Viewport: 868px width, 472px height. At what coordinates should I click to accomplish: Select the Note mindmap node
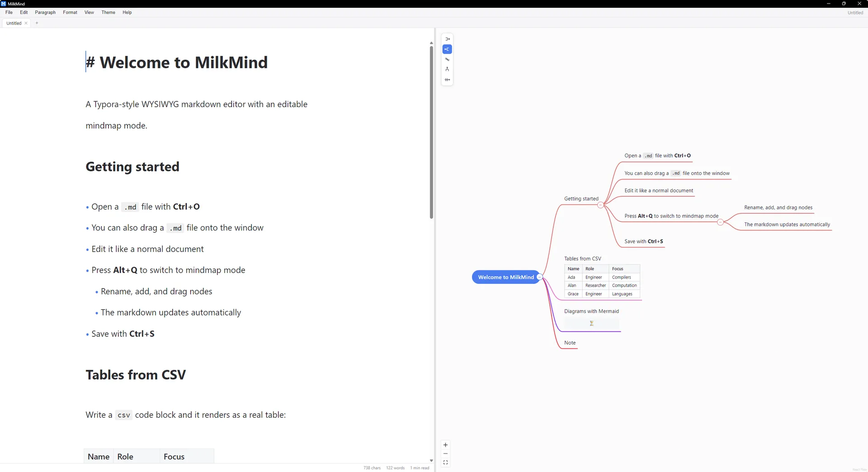click(x=570, y=343)
